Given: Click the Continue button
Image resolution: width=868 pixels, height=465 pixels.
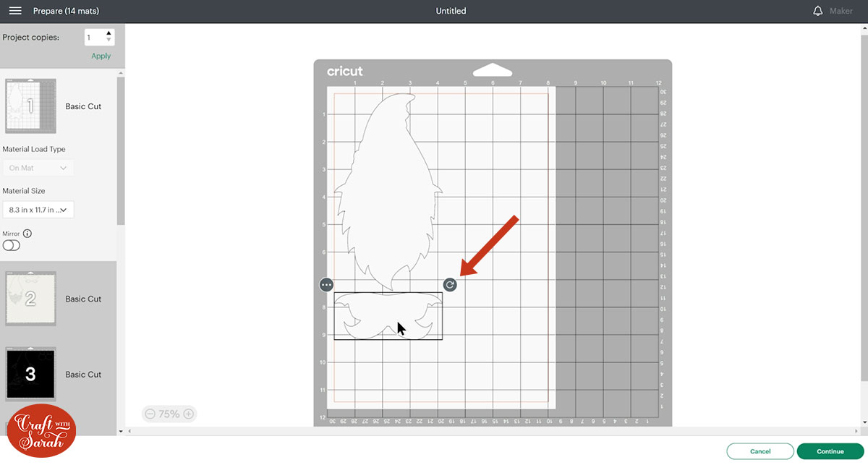Looking at the screenshot, I should coord(830,451).
